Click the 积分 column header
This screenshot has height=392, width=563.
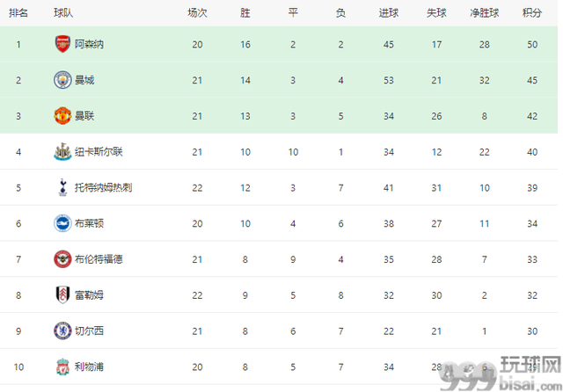click(532, 13)
